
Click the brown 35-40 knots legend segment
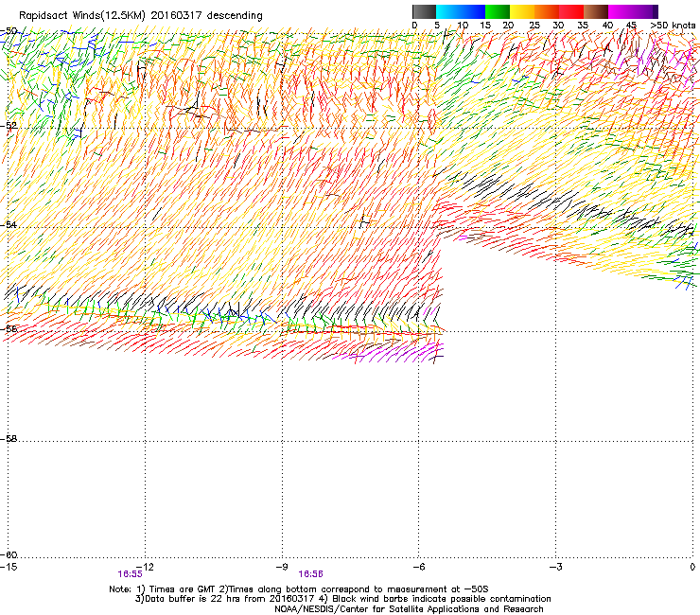tap(596, 11)
